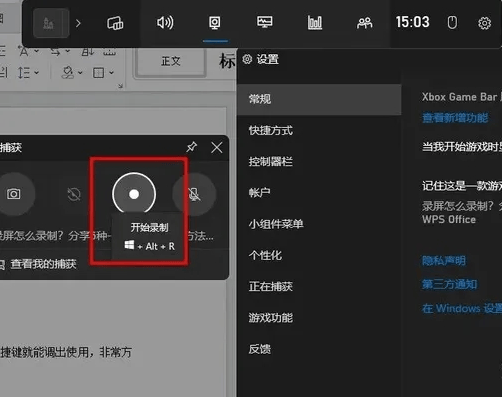Image resolution: width=502 pixels, height=397 pixels.
Task: Open the 在 Windows 设置 link
Action: point(462,308)
